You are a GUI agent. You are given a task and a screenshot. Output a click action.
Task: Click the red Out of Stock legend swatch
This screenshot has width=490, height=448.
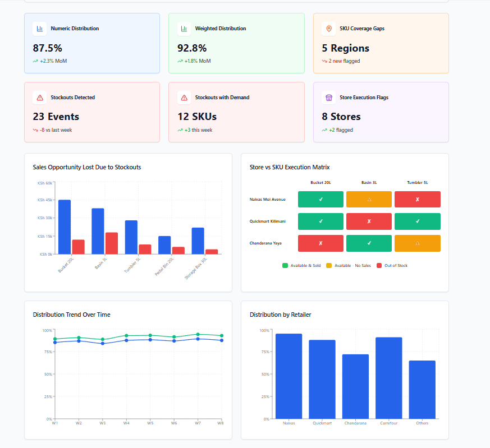point(379,266)
